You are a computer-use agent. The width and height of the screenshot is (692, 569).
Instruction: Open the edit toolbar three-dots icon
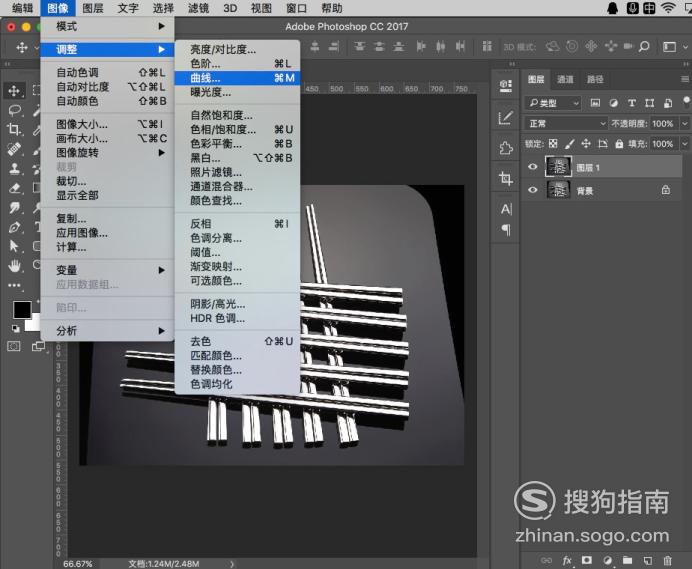14,285
